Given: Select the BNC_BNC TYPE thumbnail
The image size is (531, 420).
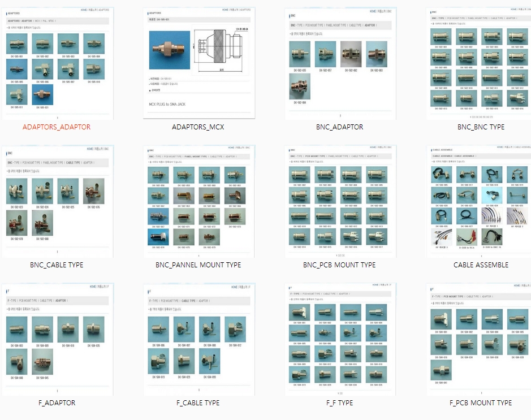Looking at the screenshot, I should click(481, 63).
